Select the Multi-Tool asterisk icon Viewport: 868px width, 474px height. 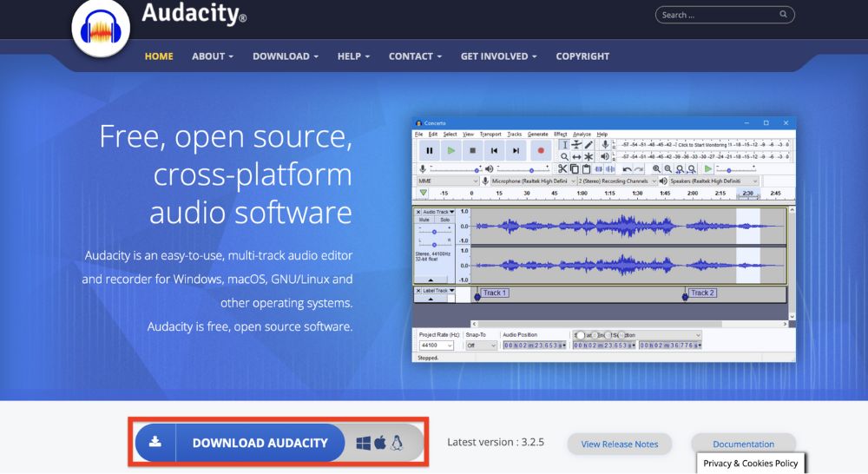pos(589,157)
